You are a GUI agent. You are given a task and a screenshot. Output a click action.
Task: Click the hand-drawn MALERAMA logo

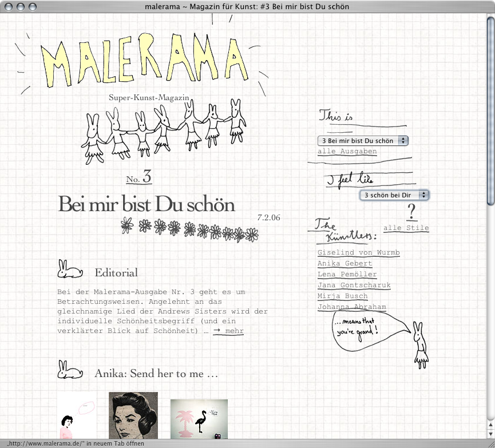pos(148,57)
